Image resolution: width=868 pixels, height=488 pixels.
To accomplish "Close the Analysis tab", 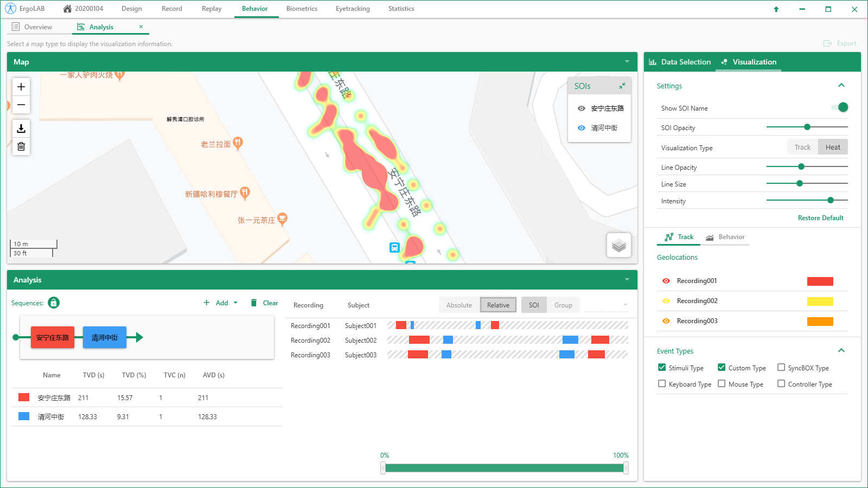I will [x=141, y=27].
